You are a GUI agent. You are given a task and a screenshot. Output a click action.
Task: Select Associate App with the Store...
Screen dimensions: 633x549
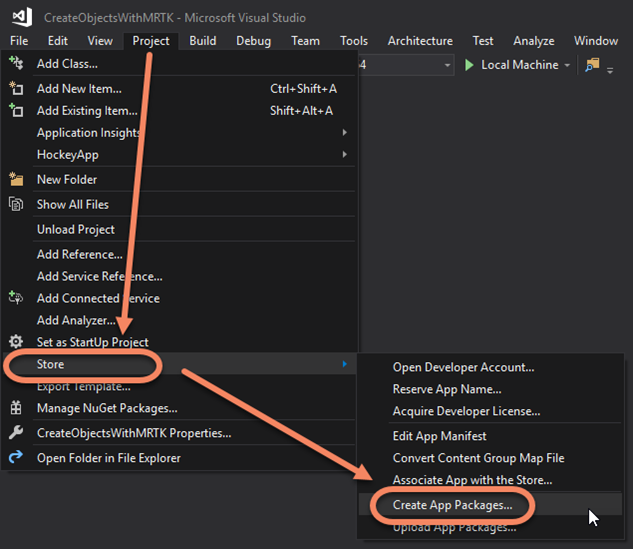click(x=490, y=480)
